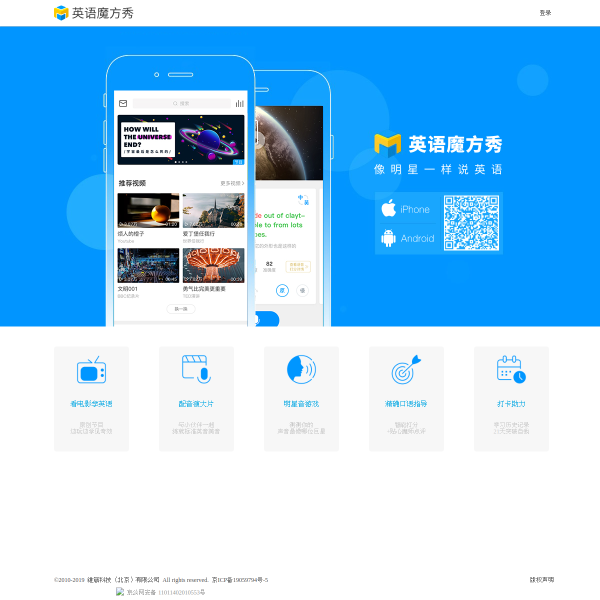Viewport: 600px width, 600px height.
Task: Click the target with arrow icon
Action: point(406,369)
